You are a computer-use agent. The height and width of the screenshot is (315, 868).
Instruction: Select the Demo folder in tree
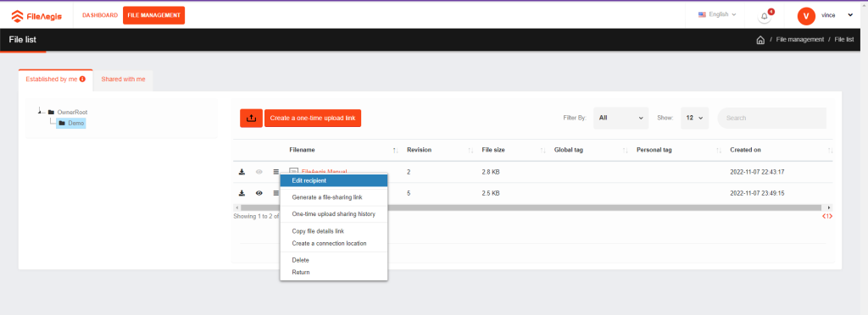tap(71, 124)
